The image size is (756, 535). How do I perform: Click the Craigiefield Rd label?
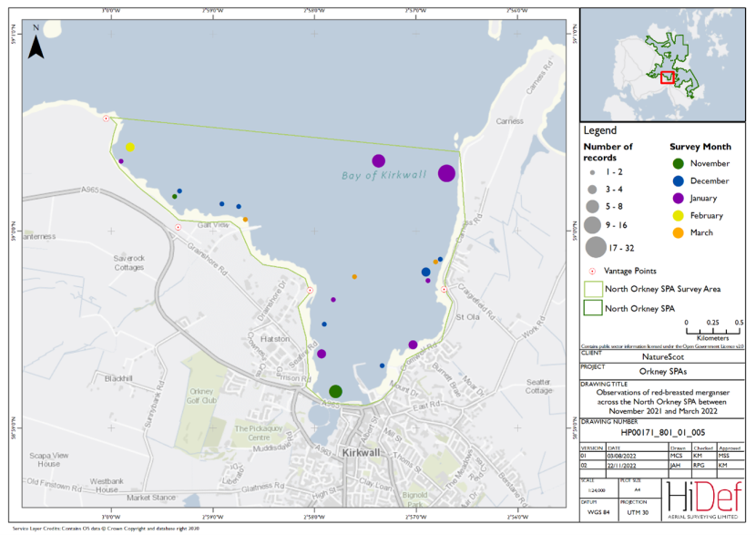476,302
